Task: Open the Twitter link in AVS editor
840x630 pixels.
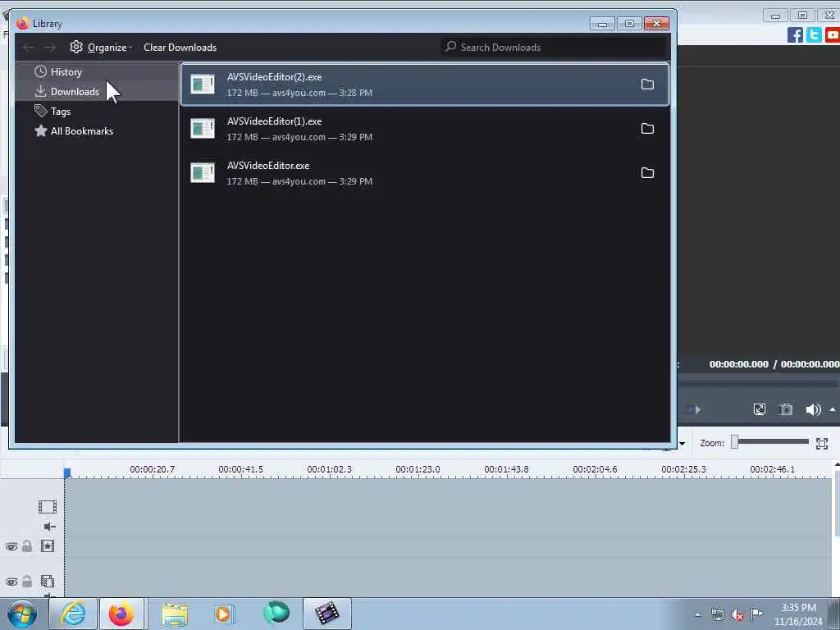Action: tap(814, 34)
